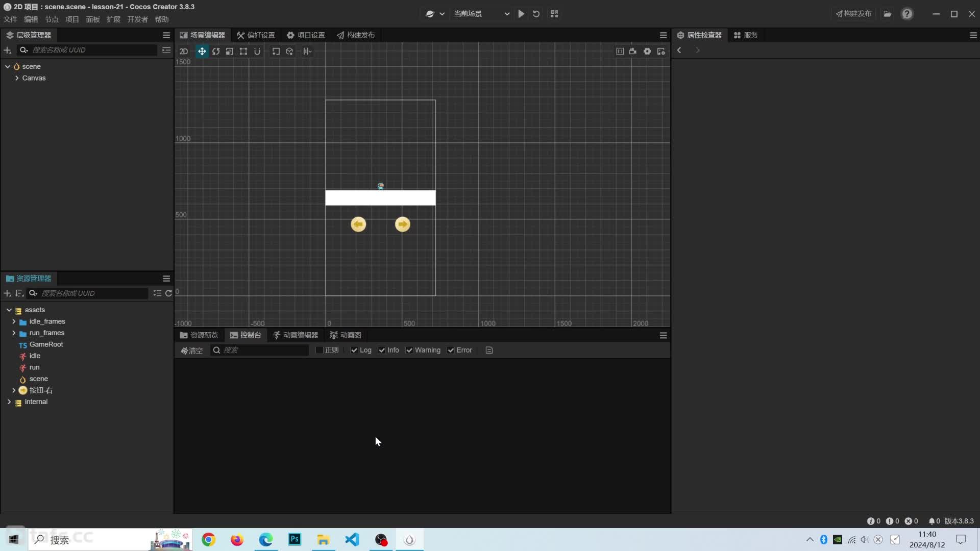Open the 扩展 menu
This screenshot has height=551, width=980.
pyautogui.click(x=113, y=19)
